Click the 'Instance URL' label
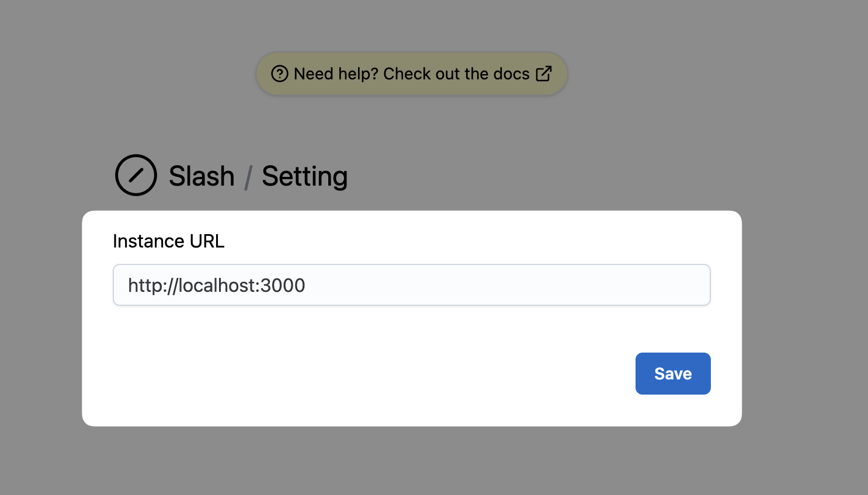 coord(168,241)
